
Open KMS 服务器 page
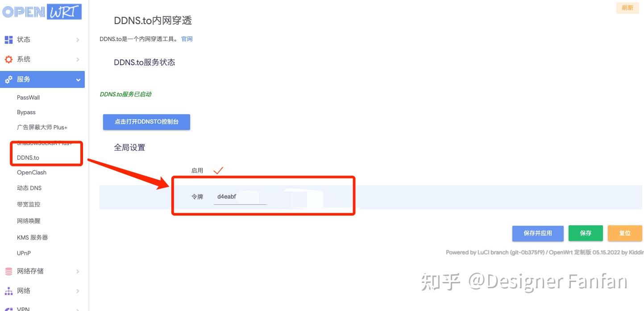33,237
